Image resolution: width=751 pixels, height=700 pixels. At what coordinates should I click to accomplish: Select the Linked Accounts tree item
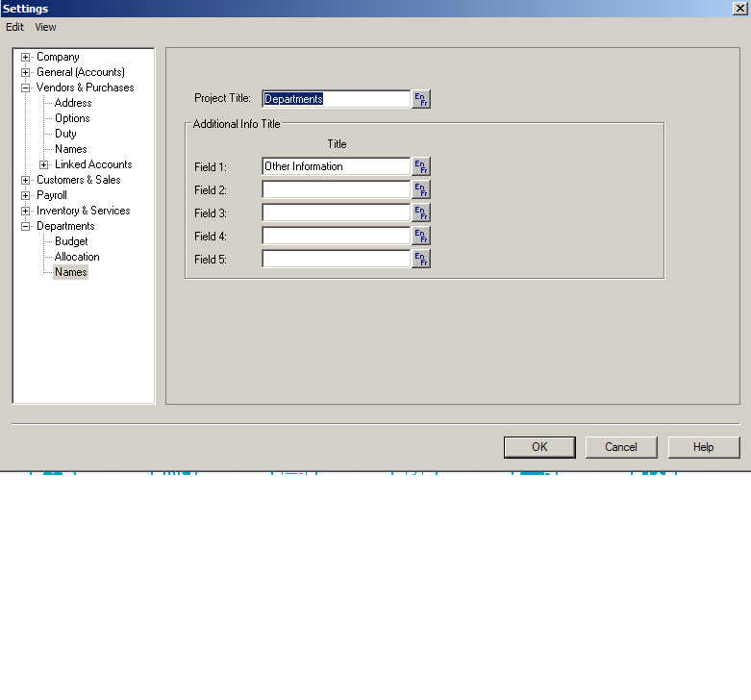(93, 164)
